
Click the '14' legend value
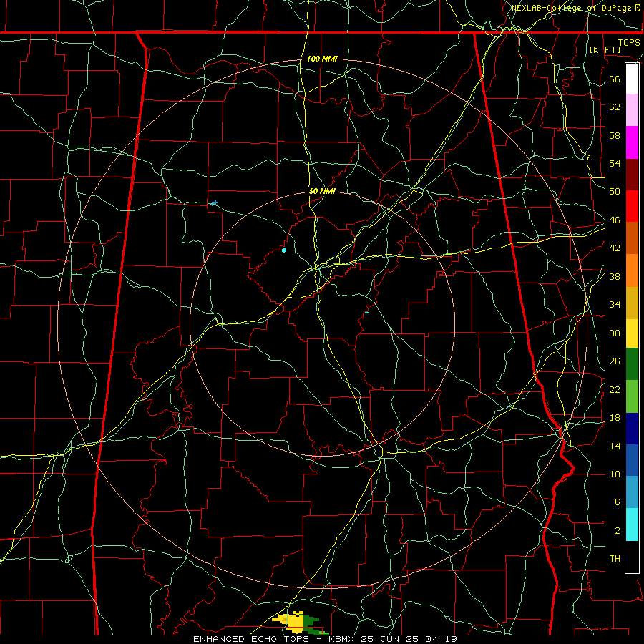pyautogui.click(x=615, y=446)
